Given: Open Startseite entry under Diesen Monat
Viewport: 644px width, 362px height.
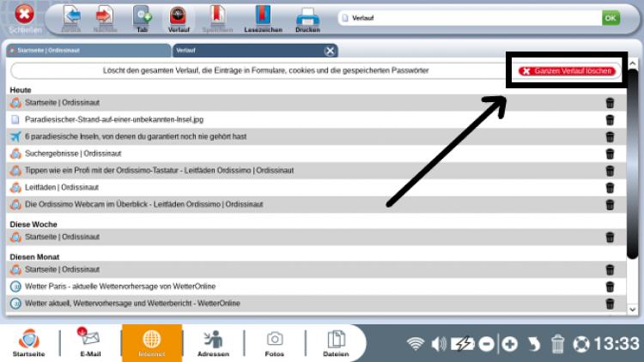Looking at the screenshot, I should [62, 269].
